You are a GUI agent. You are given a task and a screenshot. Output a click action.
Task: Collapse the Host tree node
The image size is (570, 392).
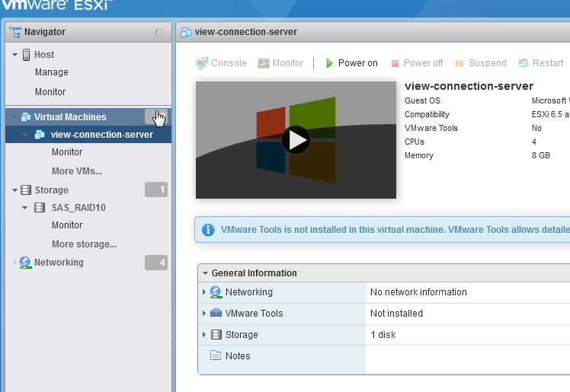point(15,55)
